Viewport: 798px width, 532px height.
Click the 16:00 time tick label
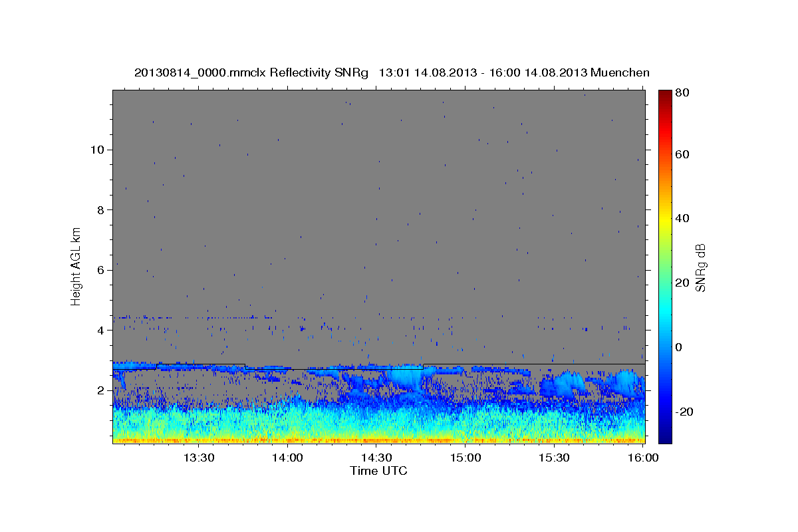point(642,458)
